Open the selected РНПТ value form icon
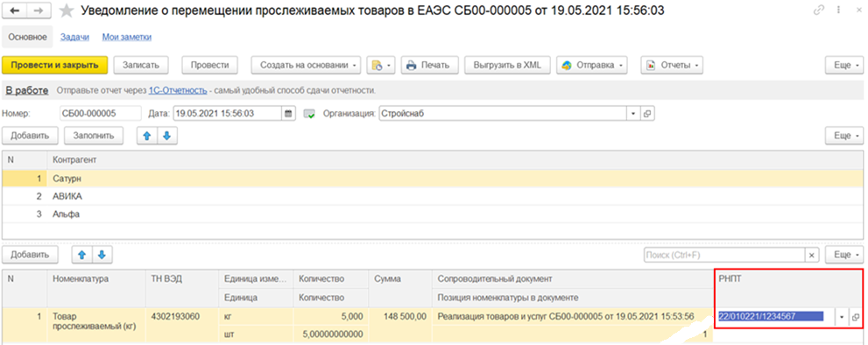The height and width of the screenshot is (345, 868). point(855,317)
